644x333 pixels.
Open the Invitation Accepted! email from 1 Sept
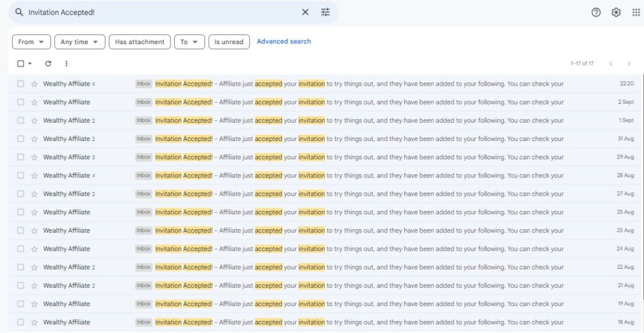(x=325, y=120)
